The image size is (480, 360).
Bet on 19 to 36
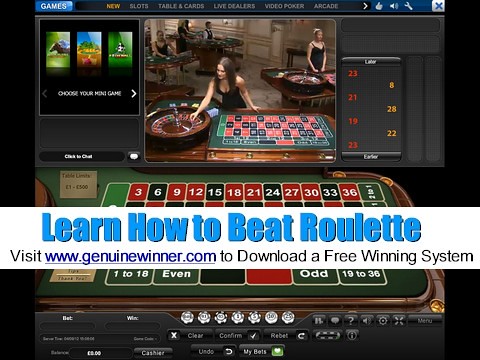(362, 276)
